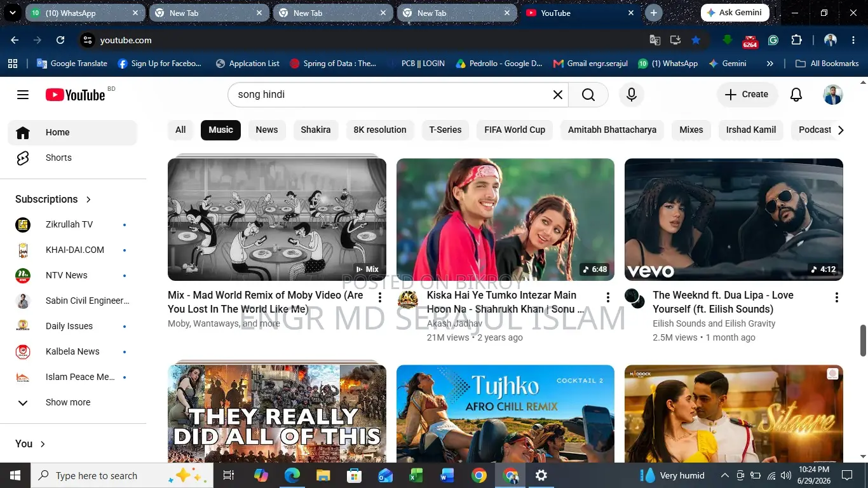Viewport: 868px width, 488px height.
Task: Open NTV News subscription
Action: (72, 275)
